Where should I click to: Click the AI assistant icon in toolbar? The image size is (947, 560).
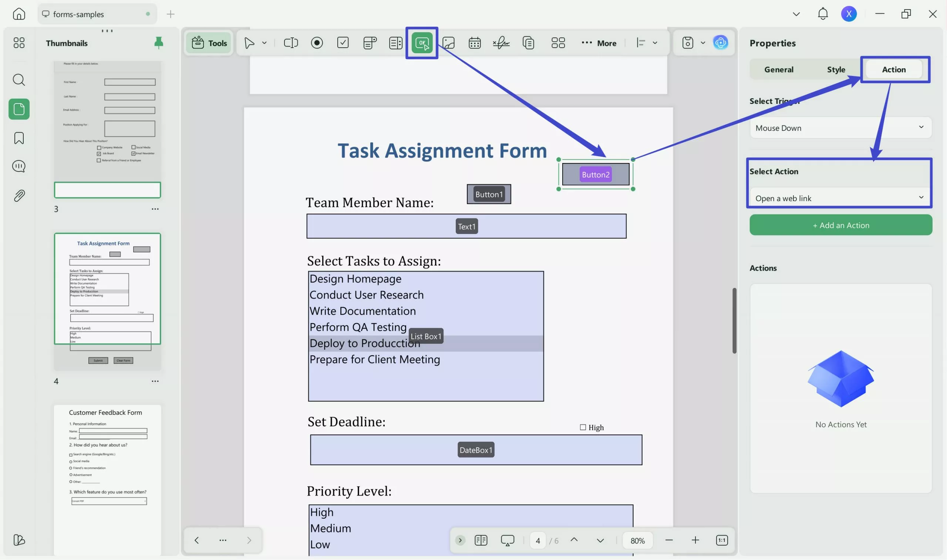(720, 43)
